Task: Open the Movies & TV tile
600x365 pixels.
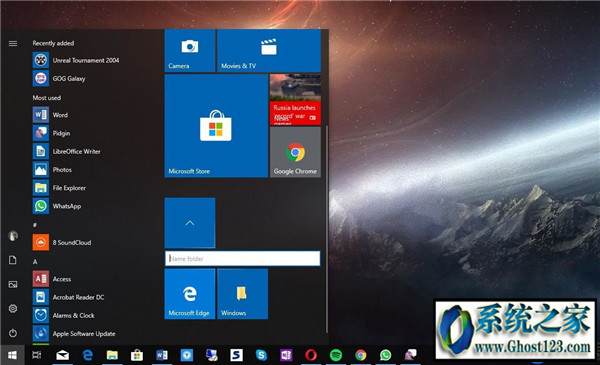Action: (x=269, y=51)
